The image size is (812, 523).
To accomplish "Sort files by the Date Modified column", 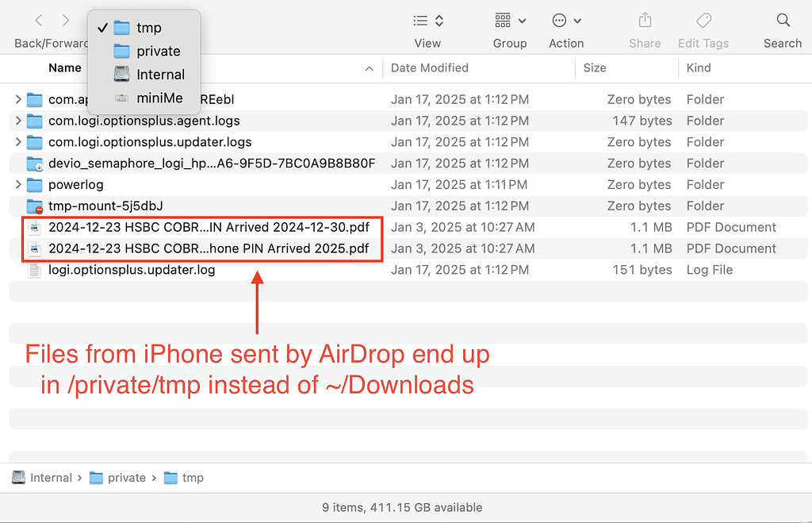I will 429,68.
